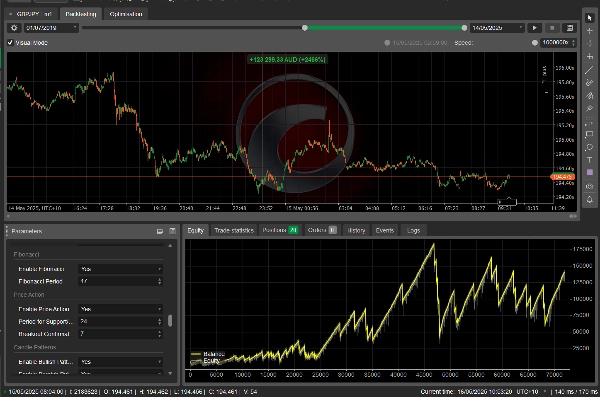Choose the ellipse shape tool
Image resolution: width=600 pixels, height=397 pixels.
pos(590,147)
